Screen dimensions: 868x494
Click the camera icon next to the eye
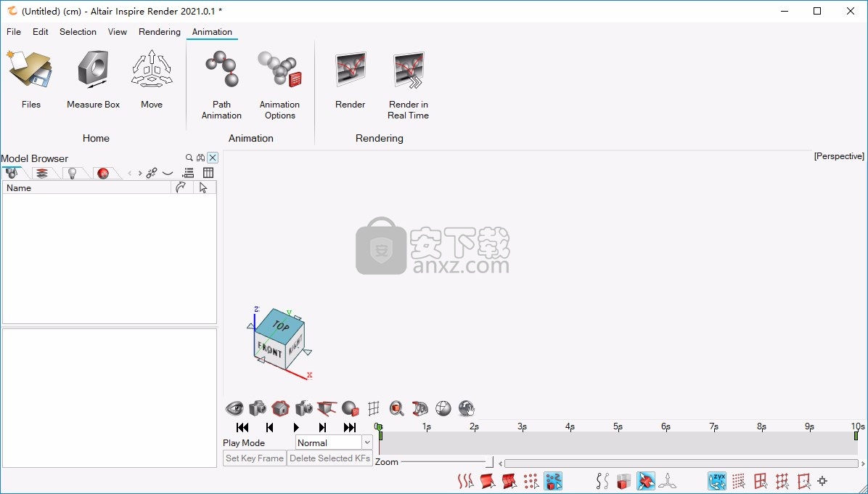[258, 409]
